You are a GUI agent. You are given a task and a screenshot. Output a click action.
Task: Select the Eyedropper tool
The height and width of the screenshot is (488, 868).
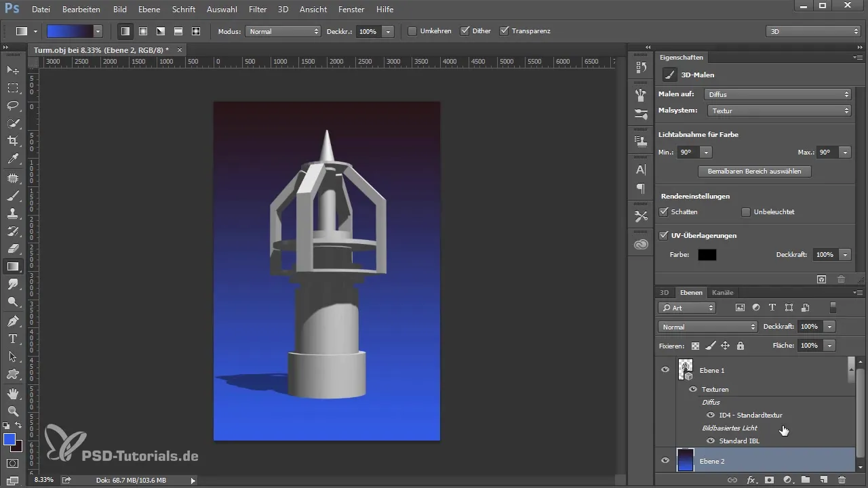pyautogui.click(x=13, y=159)
